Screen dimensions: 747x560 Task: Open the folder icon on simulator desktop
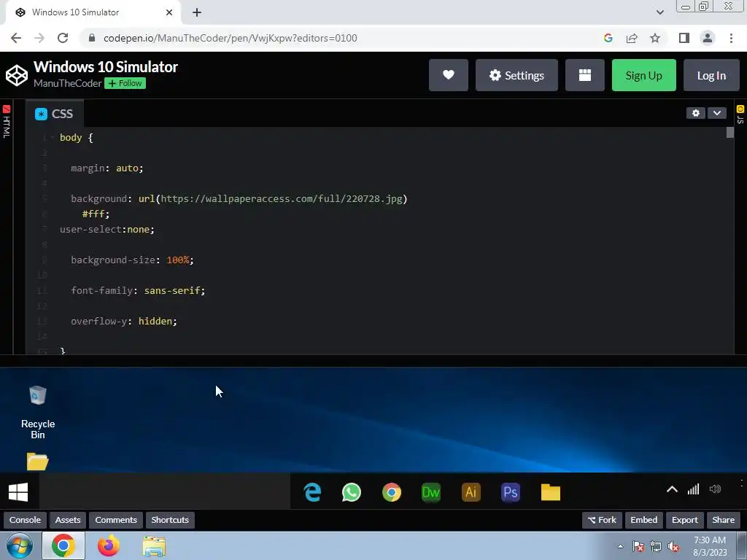click(x=38, y=462)
